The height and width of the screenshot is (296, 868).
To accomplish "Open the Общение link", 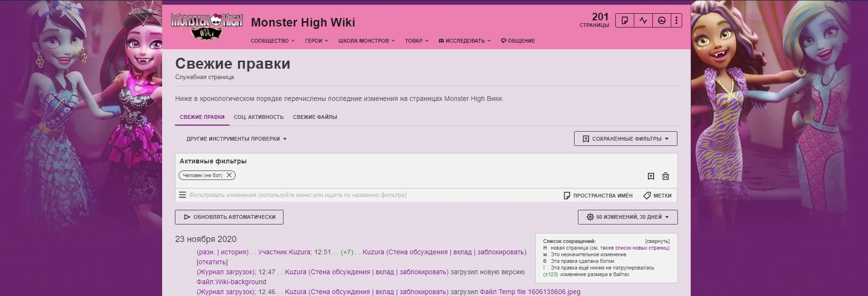I will click(518, 41).
